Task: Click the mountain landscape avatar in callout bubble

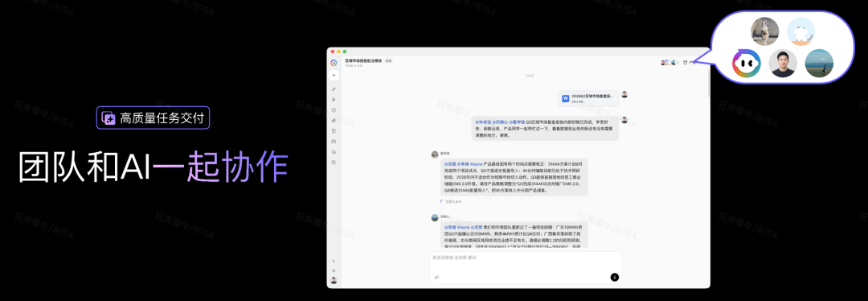Action: (819, 64)
